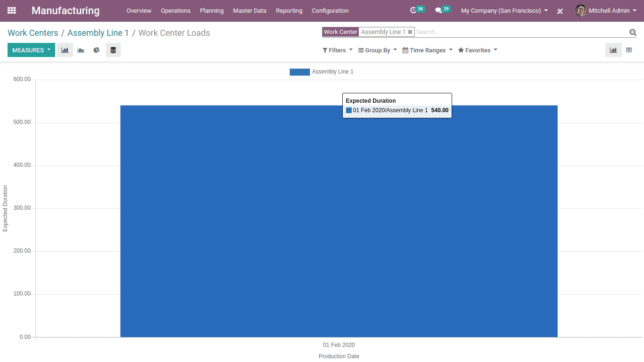
Task: Click the 600.00 y-axis value
Action: [22, 79]
